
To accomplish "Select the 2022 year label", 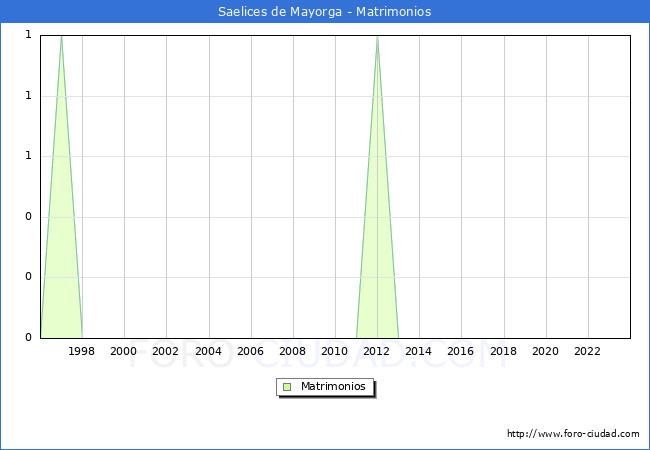I will pos(587,351).
